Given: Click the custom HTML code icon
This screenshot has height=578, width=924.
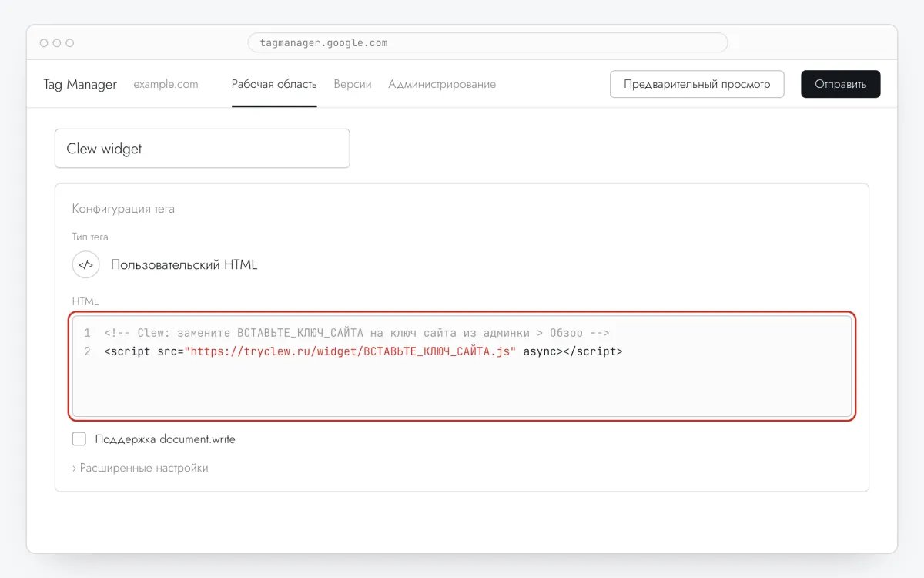Looking at the screenshot, I should [x=86, y=264].
